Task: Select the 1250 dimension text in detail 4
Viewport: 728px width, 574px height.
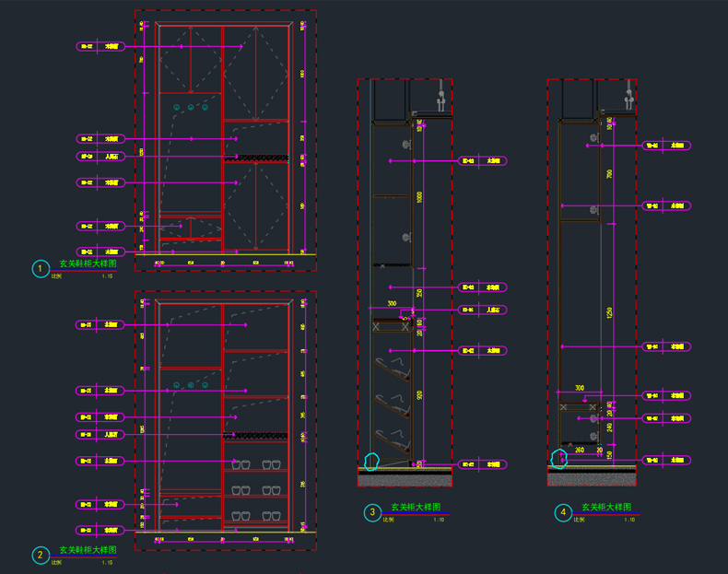Action: (x=609, y=312)
